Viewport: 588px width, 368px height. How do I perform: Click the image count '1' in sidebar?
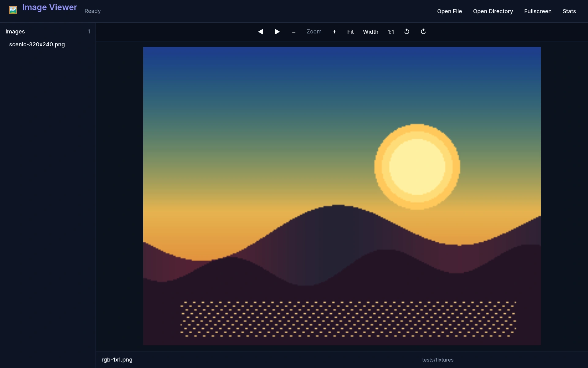coord(89,32)
